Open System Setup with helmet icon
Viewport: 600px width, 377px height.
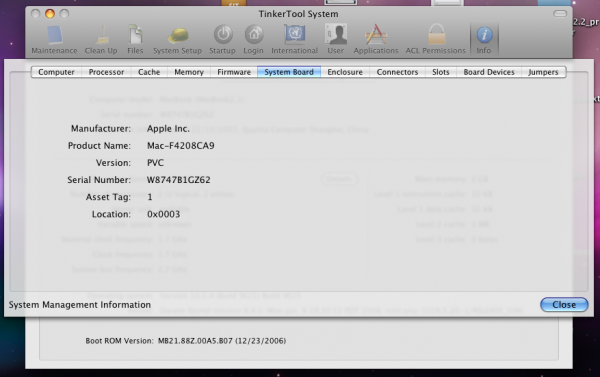[x=178, y=40]
